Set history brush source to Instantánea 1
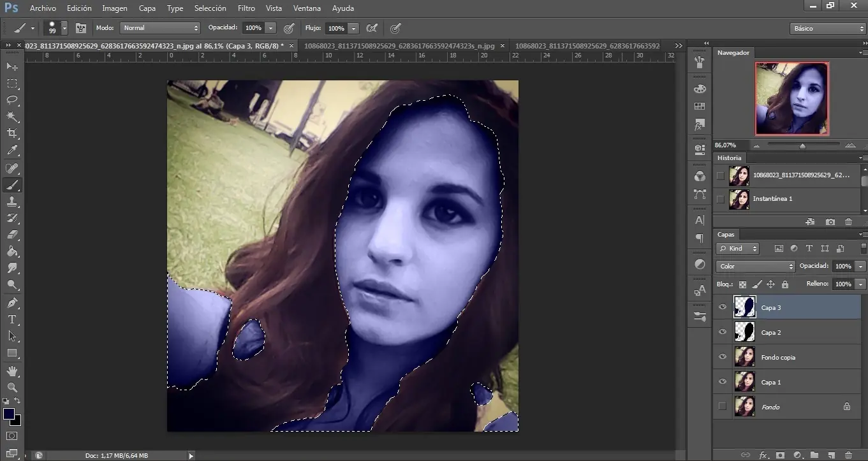 tap(721, 199)
